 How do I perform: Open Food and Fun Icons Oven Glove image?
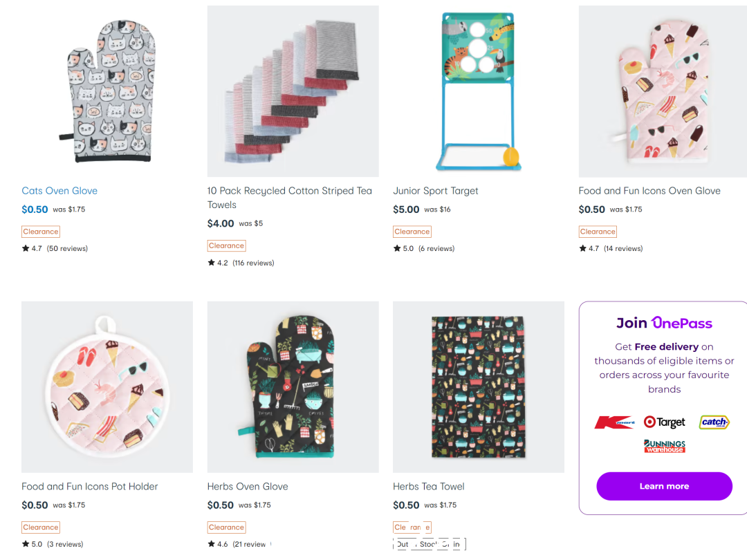pyautogui.click(x=663, y=91)
